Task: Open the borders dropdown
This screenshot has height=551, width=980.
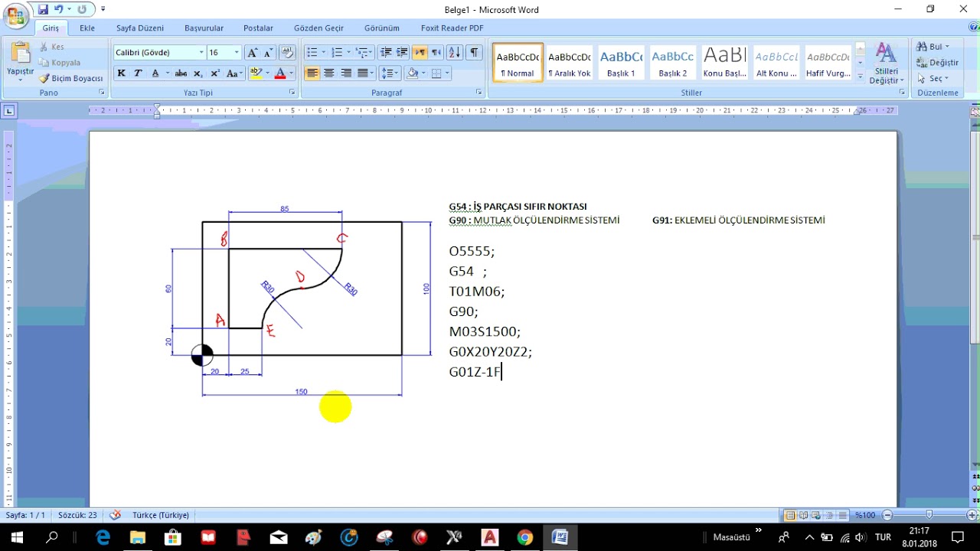Action: tap(447, 73)
